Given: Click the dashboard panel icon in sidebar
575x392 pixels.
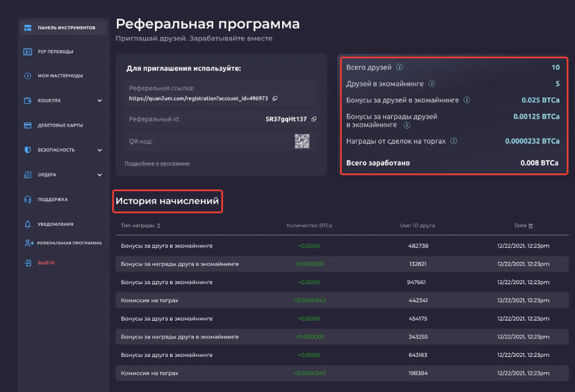Looking at the screenshot, I should [x=27, y=28].
